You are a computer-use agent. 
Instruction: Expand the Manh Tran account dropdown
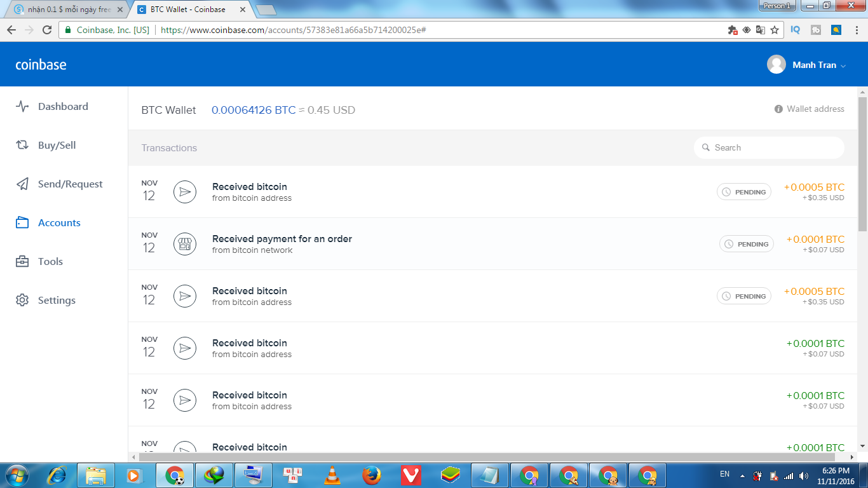point(843,65)
